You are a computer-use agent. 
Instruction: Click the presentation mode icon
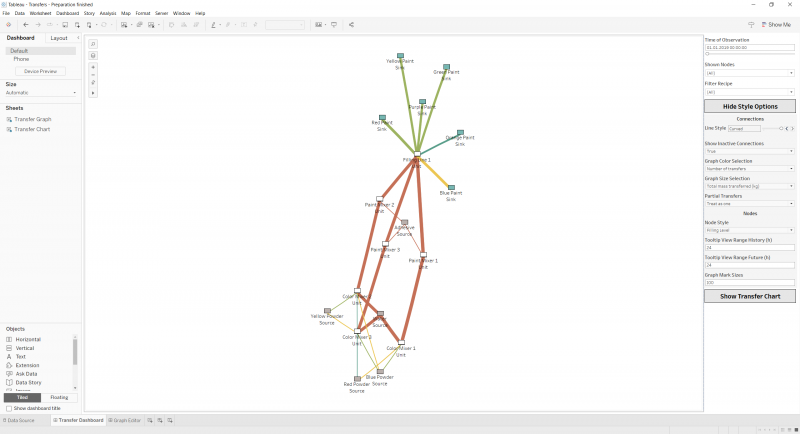pyautogui.click(x=334, y=24)
